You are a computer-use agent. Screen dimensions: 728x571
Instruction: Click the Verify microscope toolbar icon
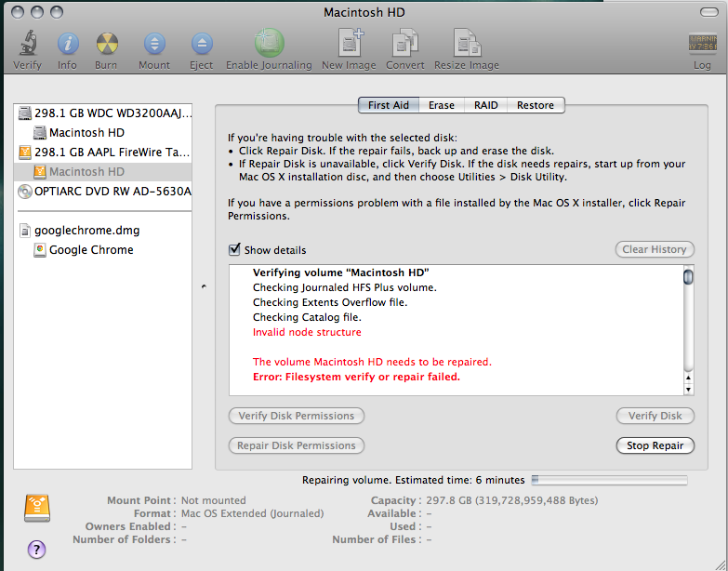(x=28, y=43)
